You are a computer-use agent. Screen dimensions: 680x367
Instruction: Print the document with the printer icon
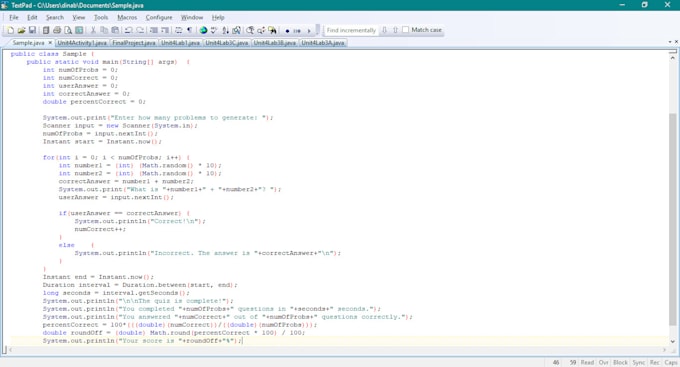57,30
